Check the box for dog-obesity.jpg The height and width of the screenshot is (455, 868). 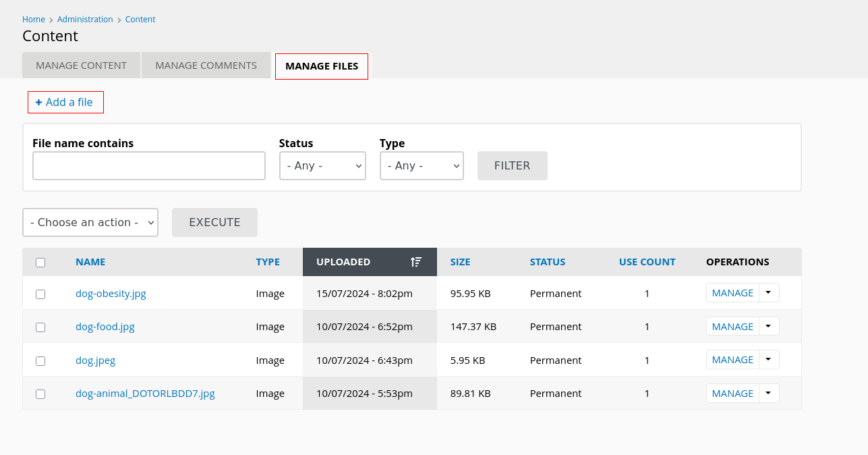tap(40, 294)
